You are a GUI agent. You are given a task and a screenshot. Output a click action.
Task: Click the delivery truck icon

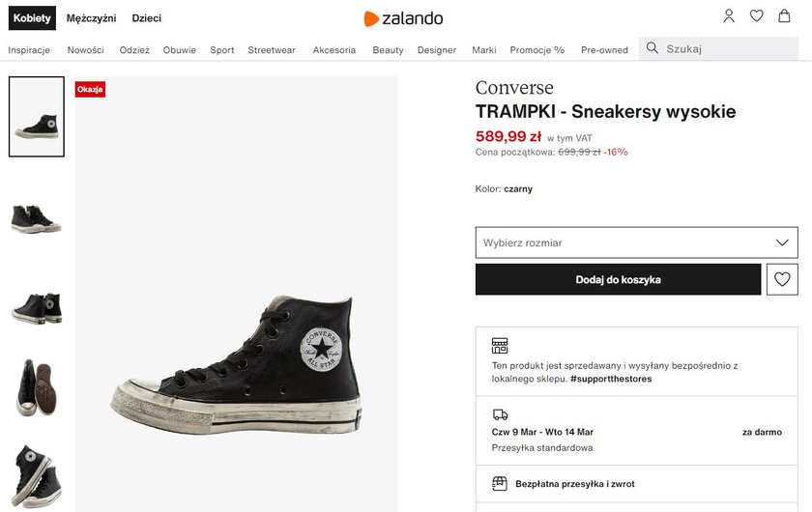(501, 414)
